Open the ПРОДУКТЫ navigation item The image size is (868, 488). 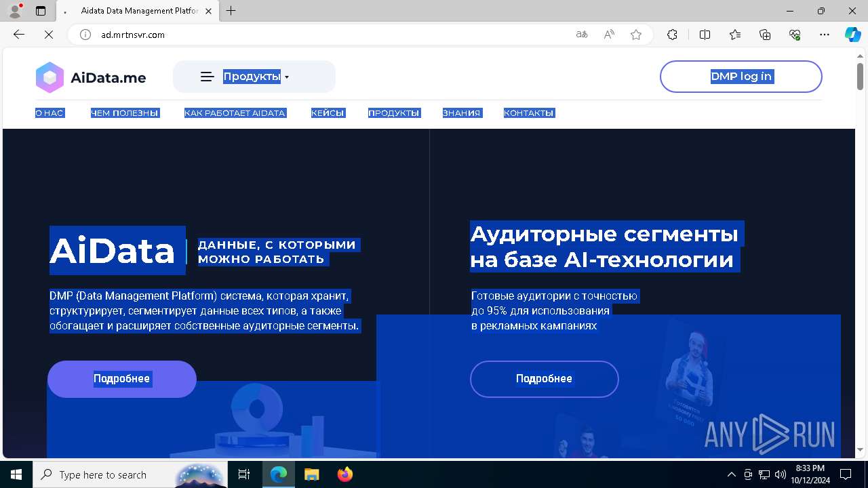(x=394, y=113)
